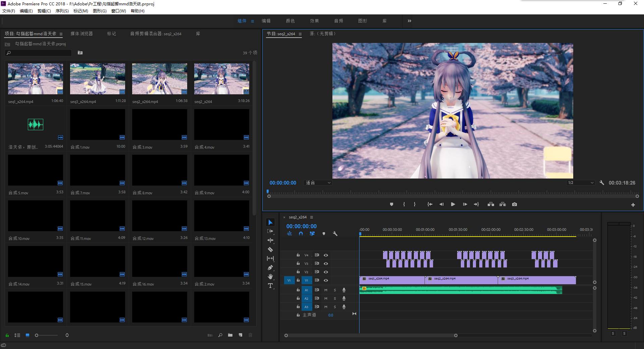Toggle V1 track output eye
Image resolution: width=644 pixels, height=349 pixels.
[326, 281]
